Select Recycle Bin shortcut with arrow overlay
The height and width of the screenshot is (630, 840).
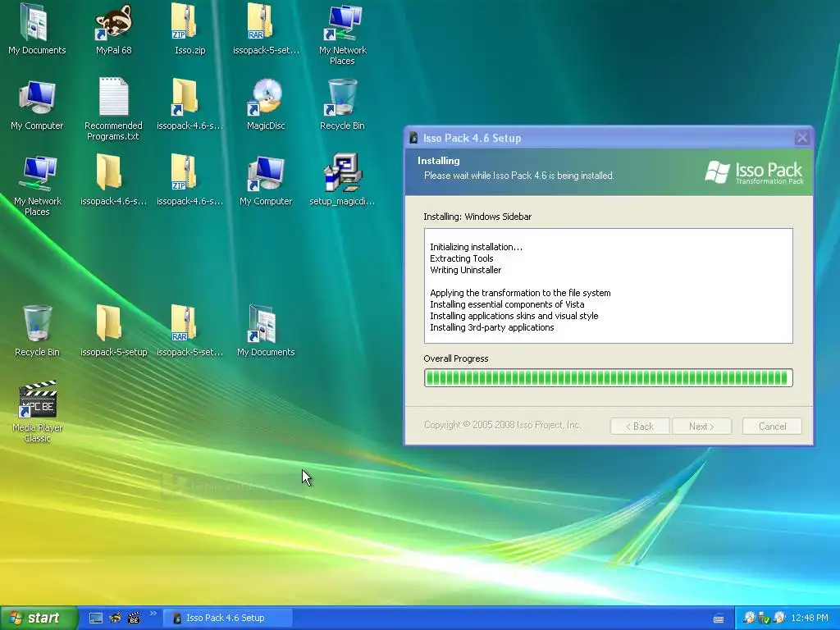[x=342, y=104]
